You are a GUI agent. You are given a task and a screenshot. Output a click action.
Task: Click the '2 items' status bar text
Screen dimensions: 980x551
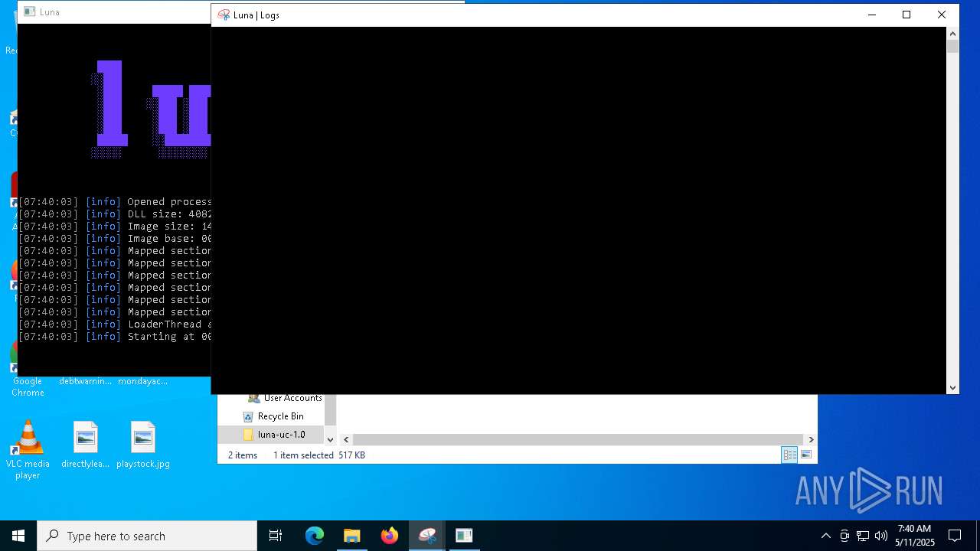click(x=243, y=455)
